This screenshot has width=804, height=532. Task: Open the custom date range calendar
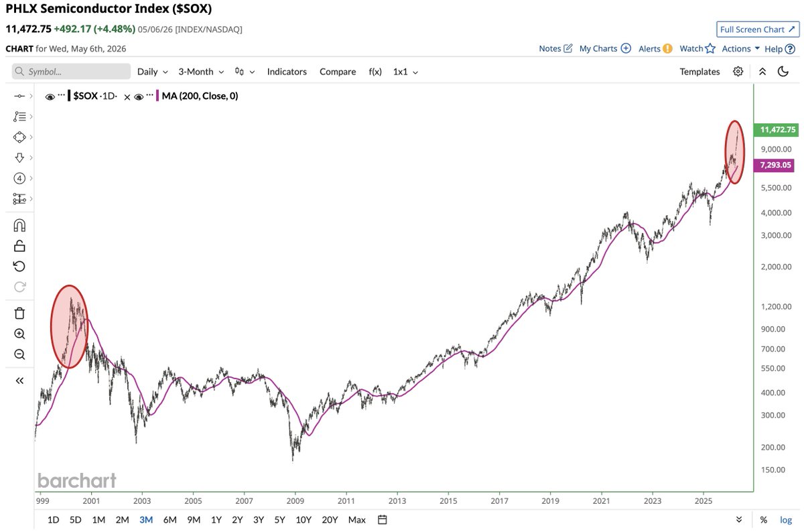[383, 519]
